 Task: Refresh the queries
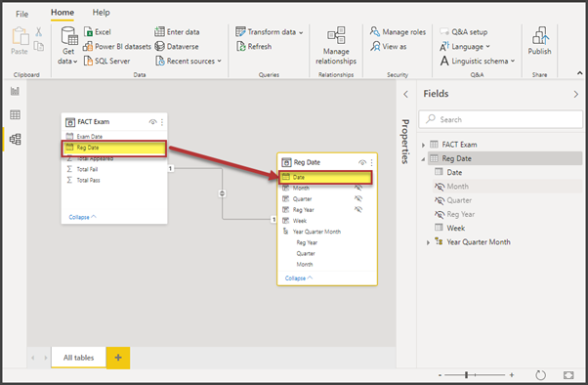pos(254,47)
